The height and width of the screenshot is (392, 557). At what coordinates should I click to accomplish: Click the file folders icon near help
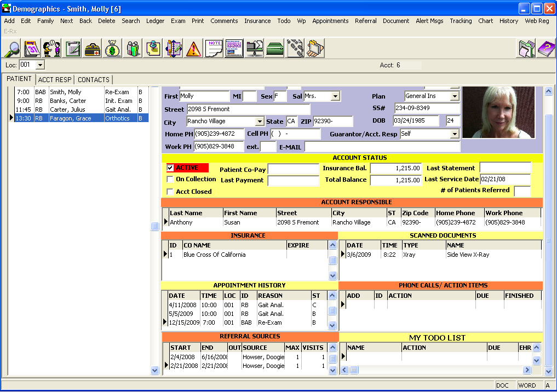pos(526,49)
